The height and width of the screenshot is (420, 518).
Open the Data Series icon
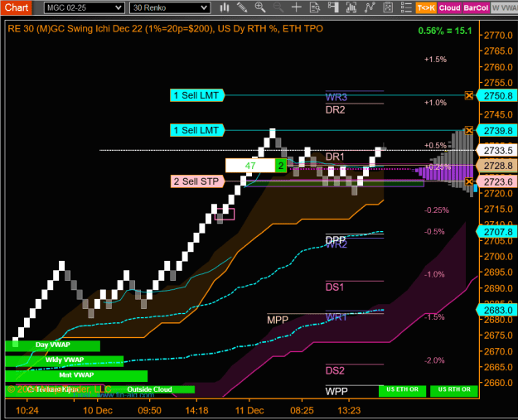(351, 7)
